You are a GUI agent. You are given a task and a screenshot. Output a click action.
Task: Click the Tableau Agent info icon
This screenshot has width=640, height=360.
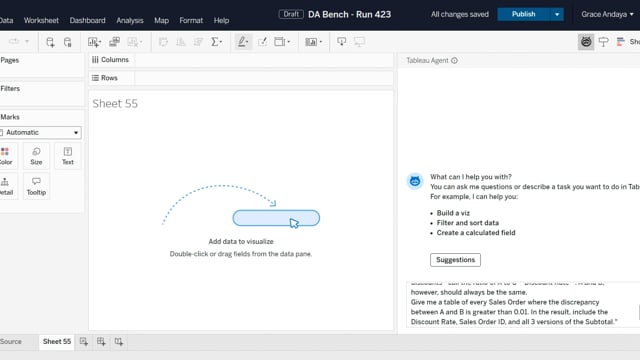pyautogui.click(x=454, y=60)
